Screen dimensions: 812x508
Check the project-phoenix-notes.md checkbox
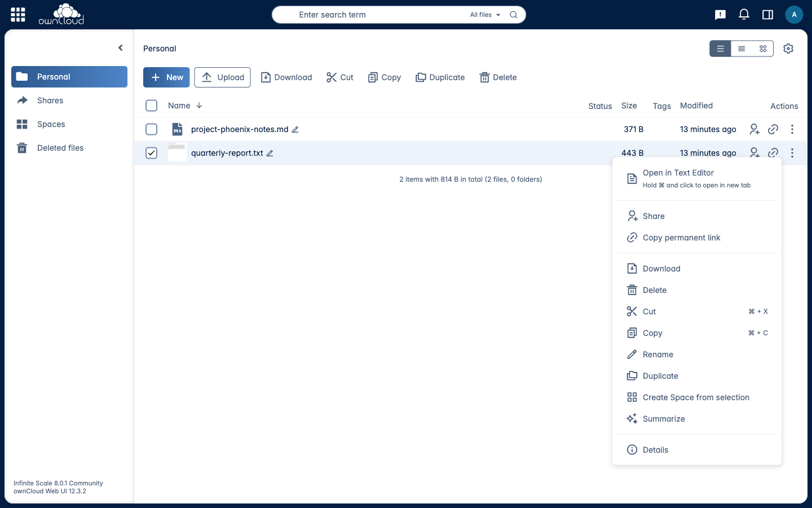click(151, 129)
